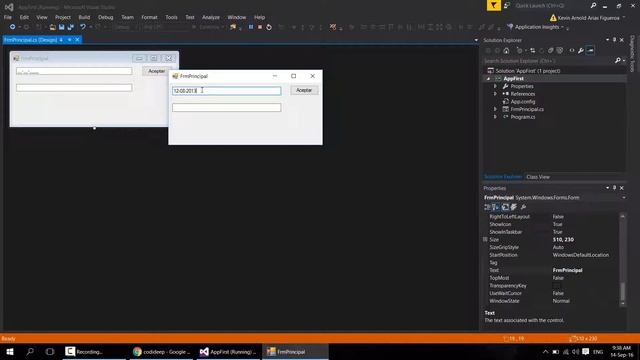Screen dimensions: 640x360
Task: Expand the Size property row
Action: (485, 240)
